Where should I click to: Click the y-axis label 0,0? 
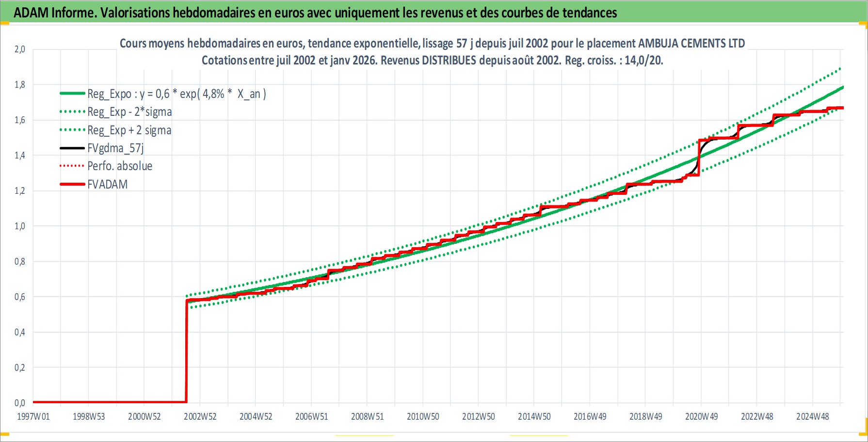19,403
